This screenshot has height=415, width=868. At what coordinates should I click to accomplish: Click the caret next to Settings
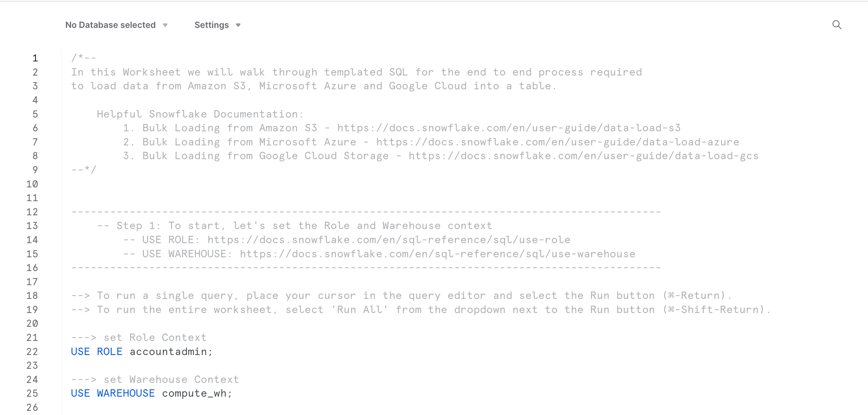[238, 25]
